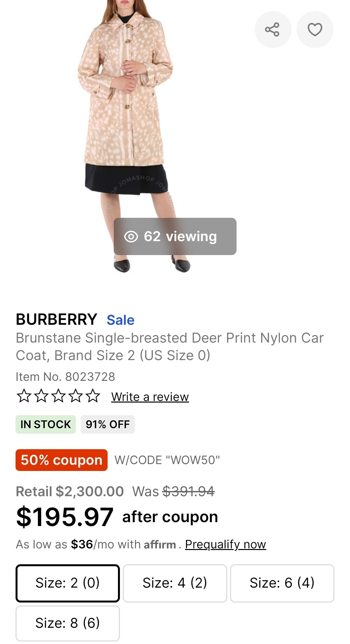Rate the coat three stars

point(59,396)
